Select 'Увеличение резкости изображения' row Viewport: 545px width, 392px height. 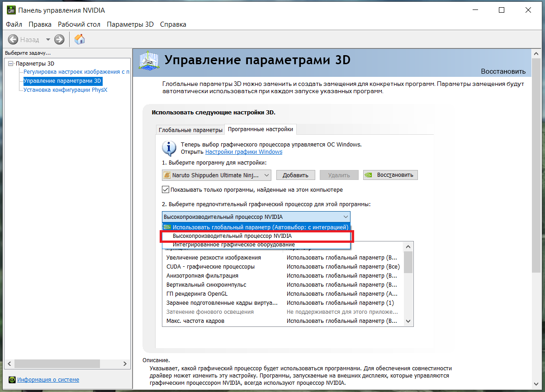(283, 257)
